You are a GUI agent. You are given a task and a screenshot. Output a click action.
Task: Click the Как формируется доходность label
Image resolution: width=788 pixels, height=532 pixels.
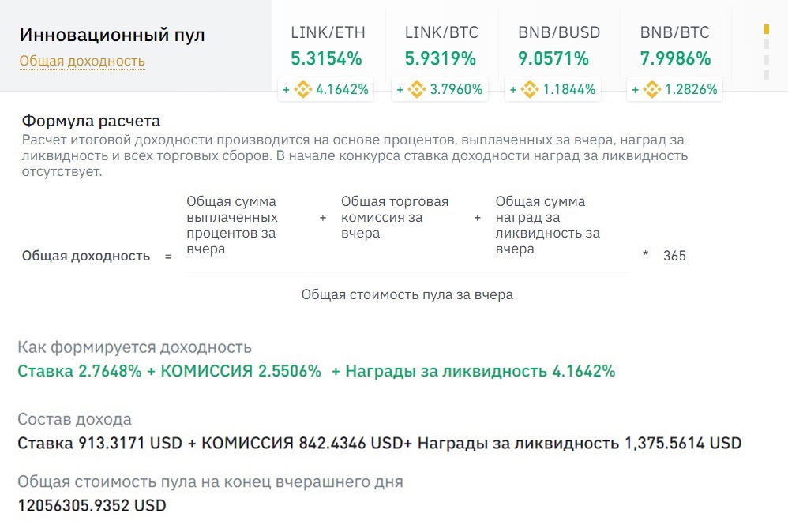pyautogui.click(x=134, y=347)
